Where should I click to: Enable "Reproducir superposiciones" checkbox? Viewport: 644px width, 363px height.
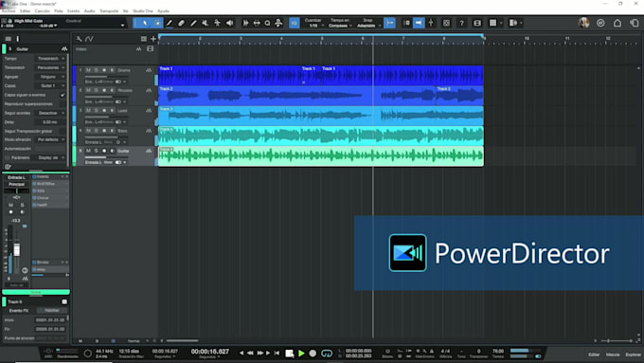(63, 104)
